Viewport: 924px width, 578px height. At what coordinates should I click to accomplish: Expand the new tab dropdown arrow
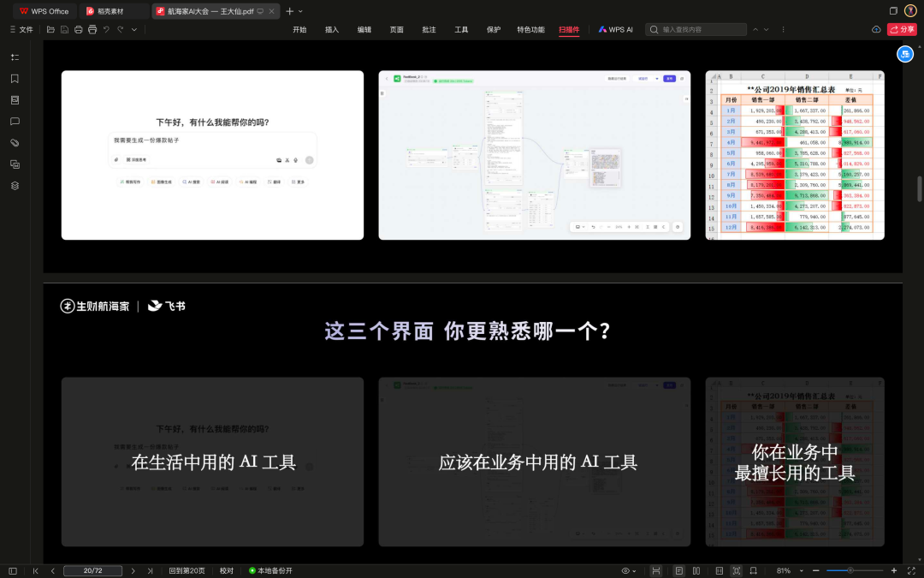(300, 11)
